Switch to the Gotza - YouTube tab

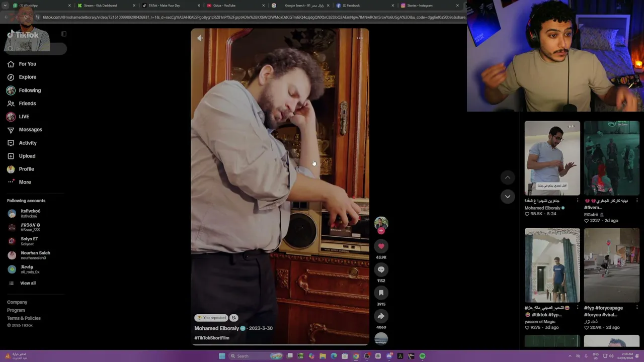click(235, 6)
